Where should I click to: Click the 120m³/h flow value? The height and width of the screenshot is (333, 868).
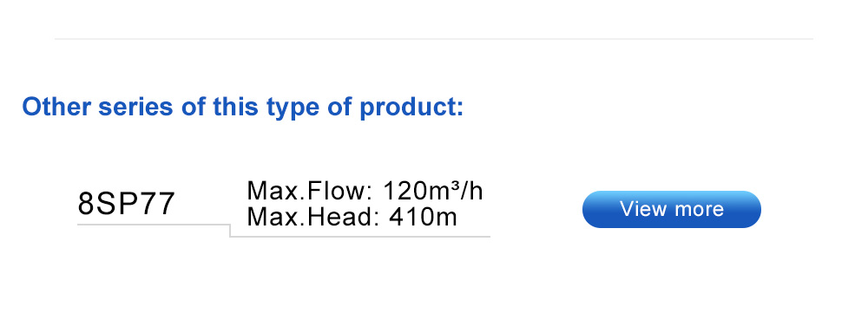pos(433,192)
